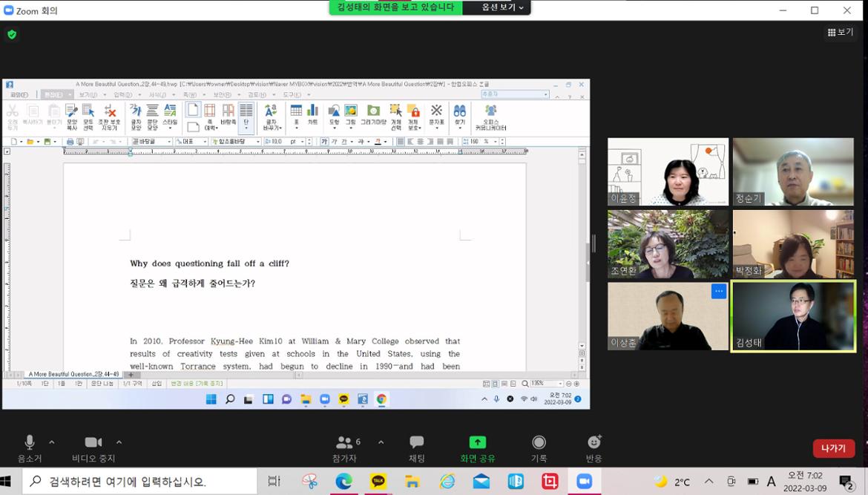Click the blue more-options button on 이상훈's video
Viewport: 868px width, 495px height.
pyautogui.click(x=719, y=291)
